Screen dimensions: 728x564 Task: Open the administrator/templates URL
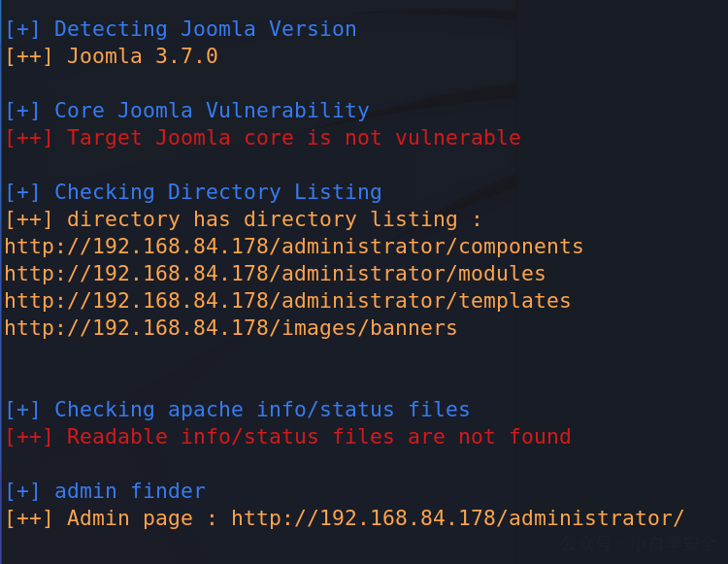click(287, 301)
